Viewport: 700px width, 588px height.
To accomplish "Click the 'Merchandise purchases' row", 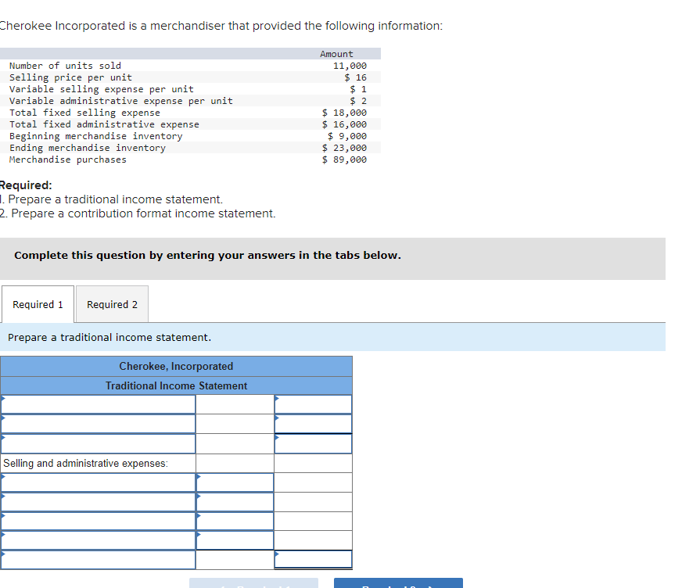I will tap(190, 160).
